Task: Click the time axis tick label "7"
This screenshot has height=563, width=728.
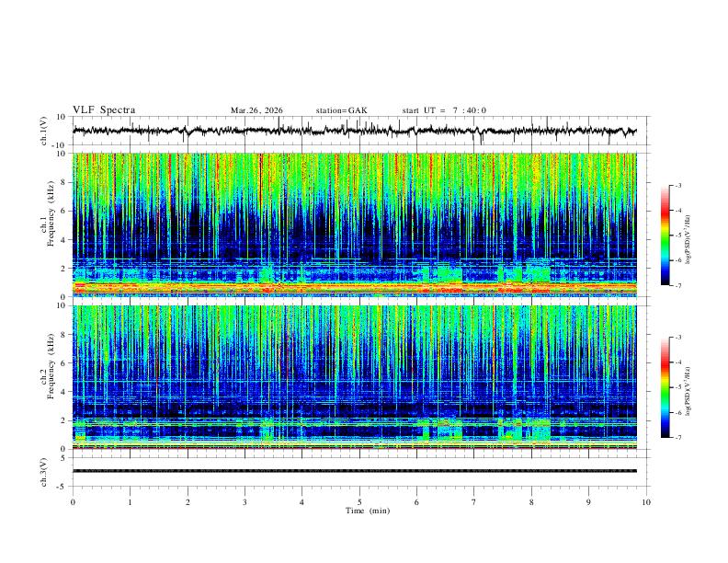Action: (x=474, y=502)
